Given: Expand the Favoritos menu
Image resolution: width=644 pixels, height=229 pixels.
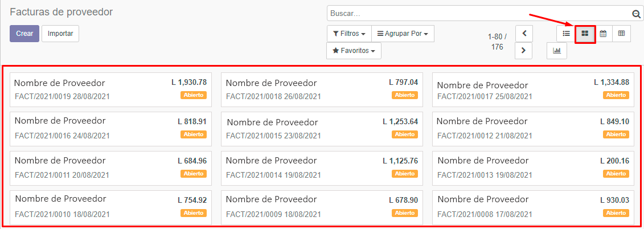Looking at the screenshot, I should tap(354, 51).
